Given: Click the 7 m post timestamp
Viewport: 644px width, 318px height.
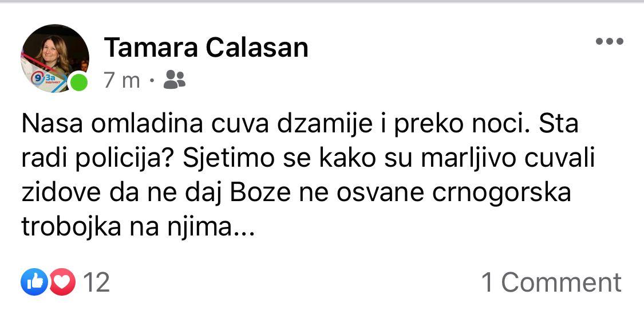Looking at the screenshot, I should tap(121, 80).
